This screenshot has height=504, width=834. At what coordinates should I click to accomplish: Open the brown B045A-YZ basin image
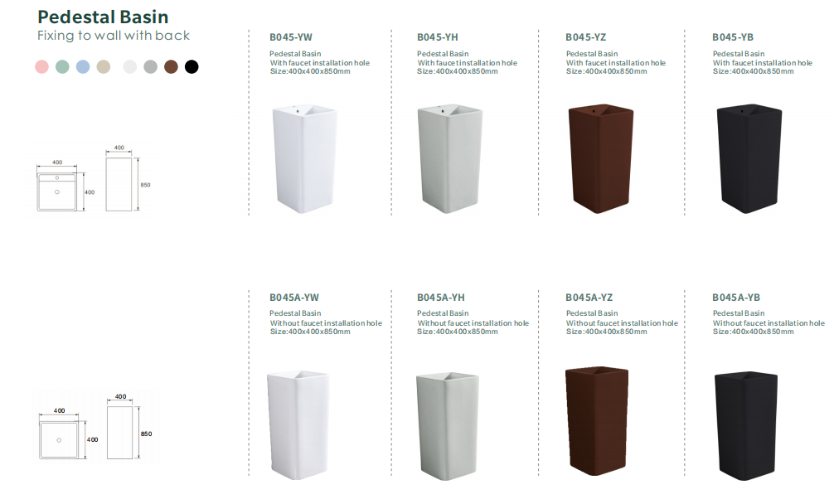pos(597,421)
